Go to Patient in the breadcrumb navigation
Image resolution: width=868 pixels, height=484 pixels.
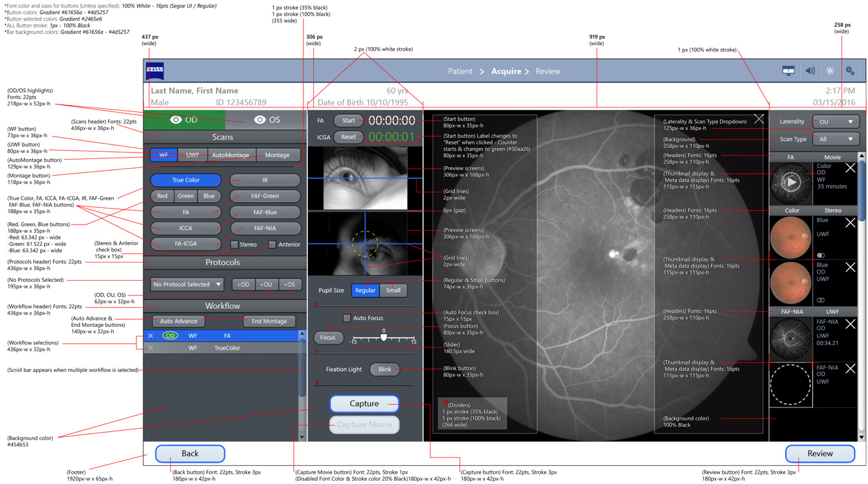[x=460, y=71]
